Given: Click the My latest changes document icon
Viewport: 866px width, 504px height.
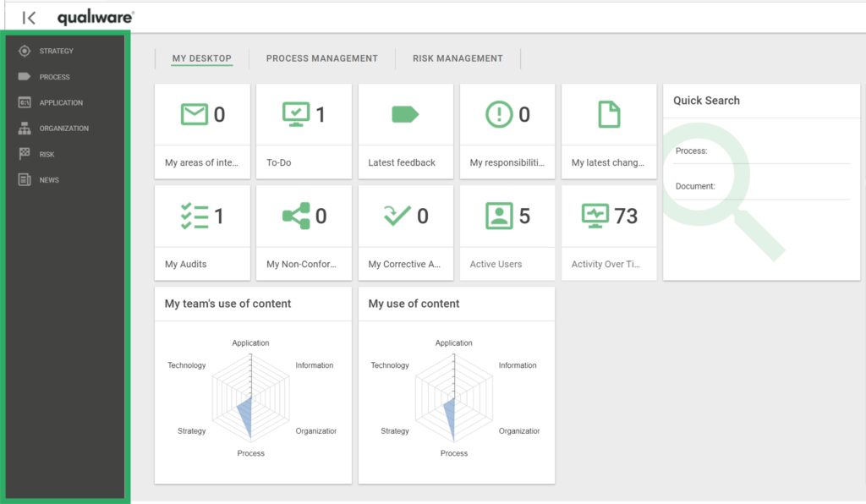Looking at the screenshot, I should (609, 114).
